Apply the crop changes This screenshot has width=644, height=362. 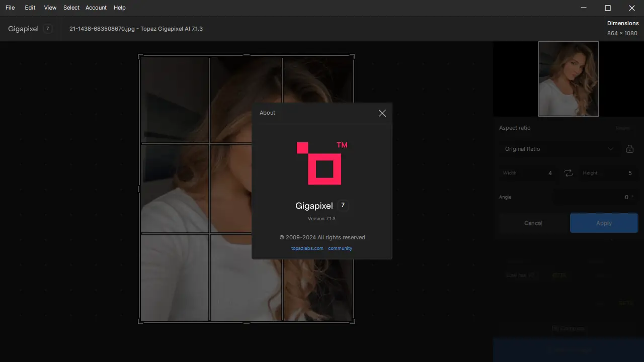pyautogui.click(x=604, y=223)
